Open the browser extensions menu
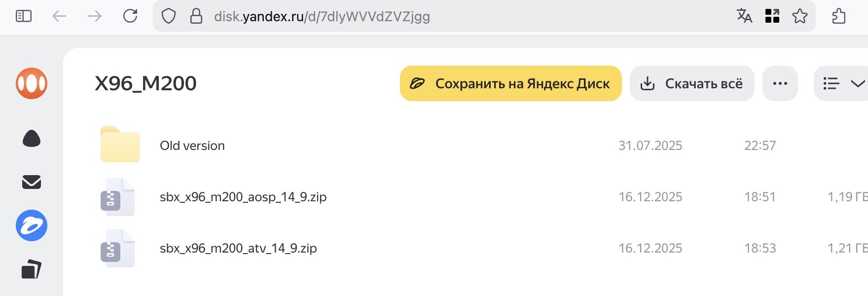Image resolution: width=868 pixels, height=296 pixels. tap(838, 16)
